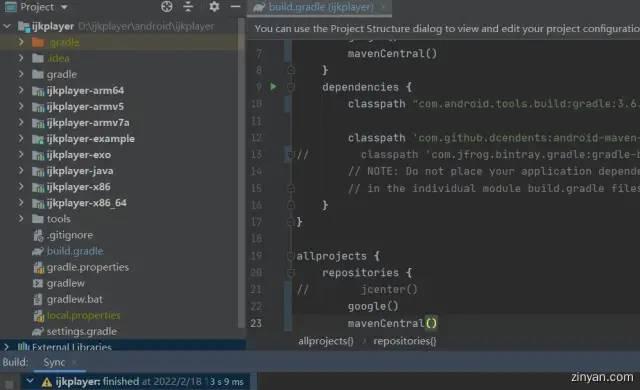This screenshot has width=640, height=390.
Task: Click the .gitignore file icon
Action: click(38, 235)
